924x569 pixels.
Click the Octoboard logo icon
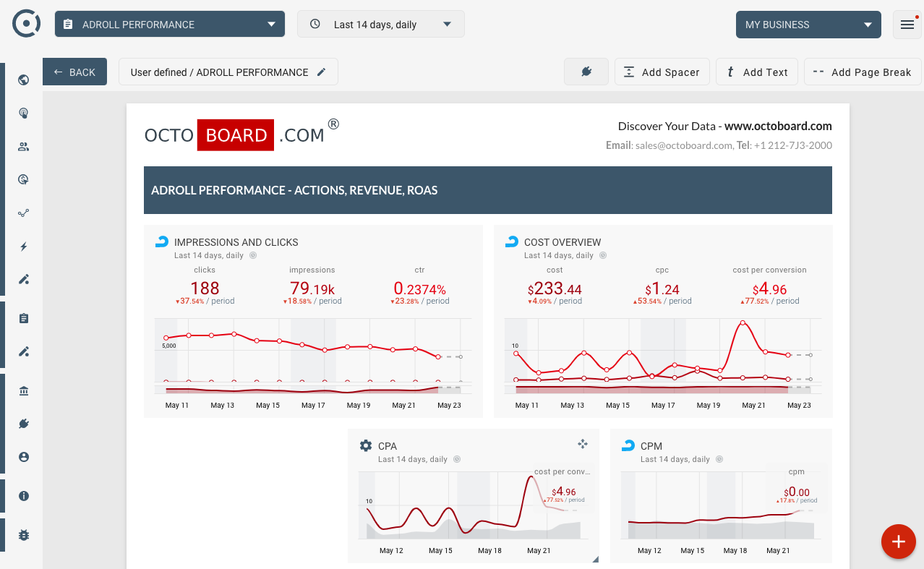tap(26, 24)
